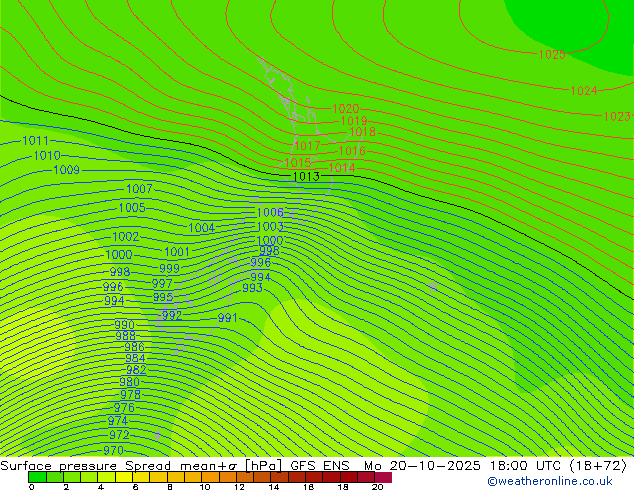634x490 pixels.
Task: Select the 986 isobar label
Action: [134, 347]
